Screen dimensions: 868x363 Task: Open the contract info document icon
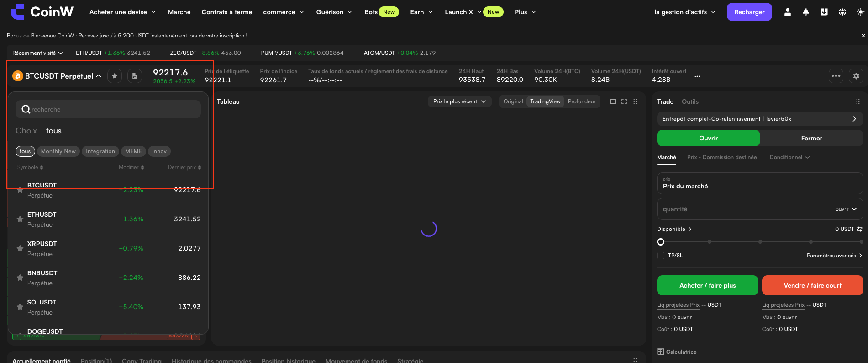pos(135,76)
